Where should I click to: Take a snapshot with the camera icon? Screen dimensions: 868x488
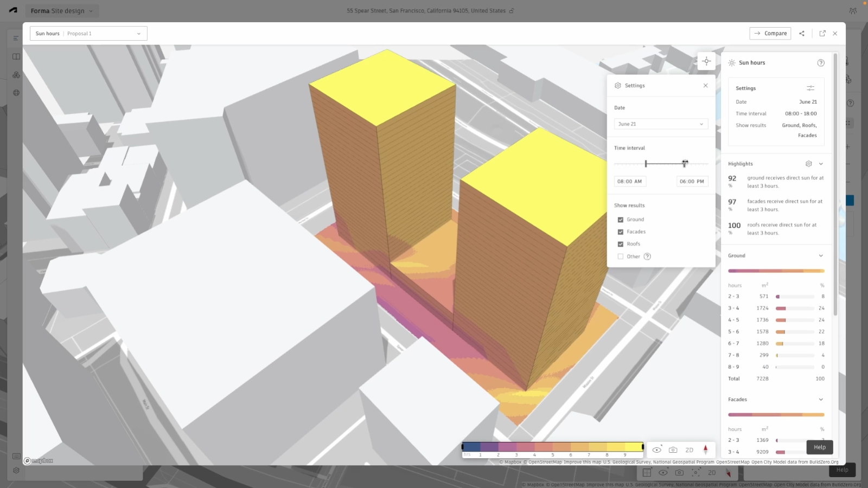click(673, 450)
